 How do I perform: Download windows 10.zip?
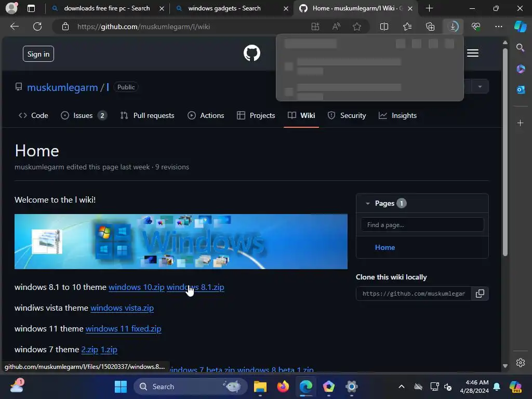pos(137,287)
